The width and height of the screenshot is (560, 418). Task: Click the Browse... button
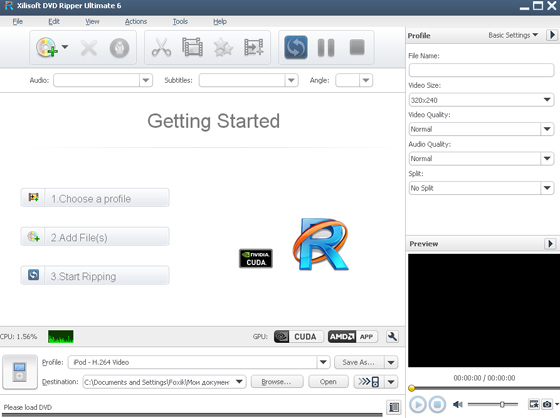point(277,382)
